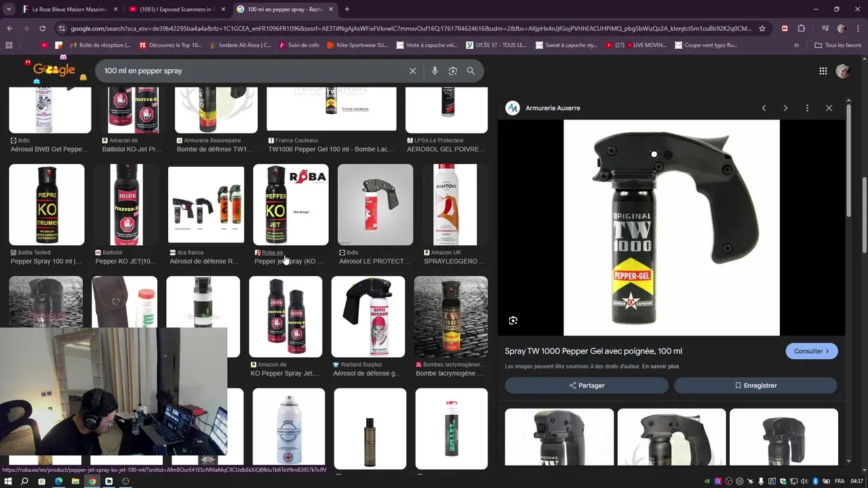Open the Warland Surplus Aérosol de défense thumbnail
The height and width of the screenshot is (488, 868).
(x=368, y=317)
